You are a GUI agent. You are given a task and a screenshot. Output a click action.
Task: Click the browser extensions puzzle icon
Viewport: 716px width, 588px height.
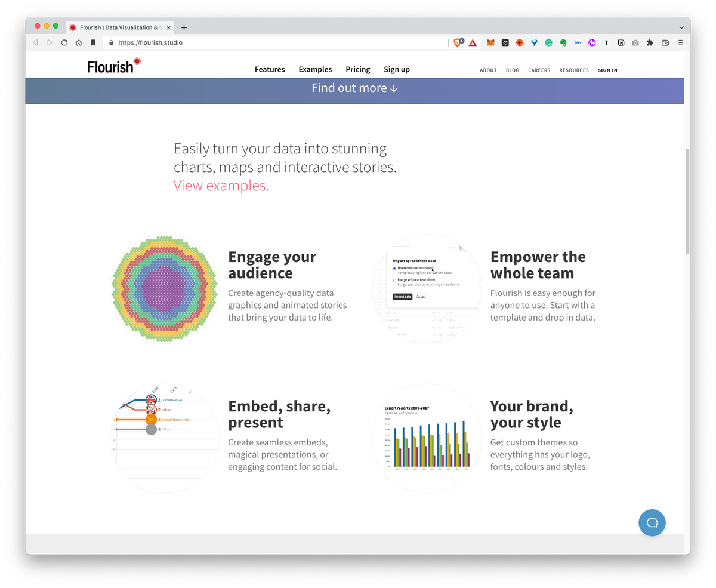point(649,42)
